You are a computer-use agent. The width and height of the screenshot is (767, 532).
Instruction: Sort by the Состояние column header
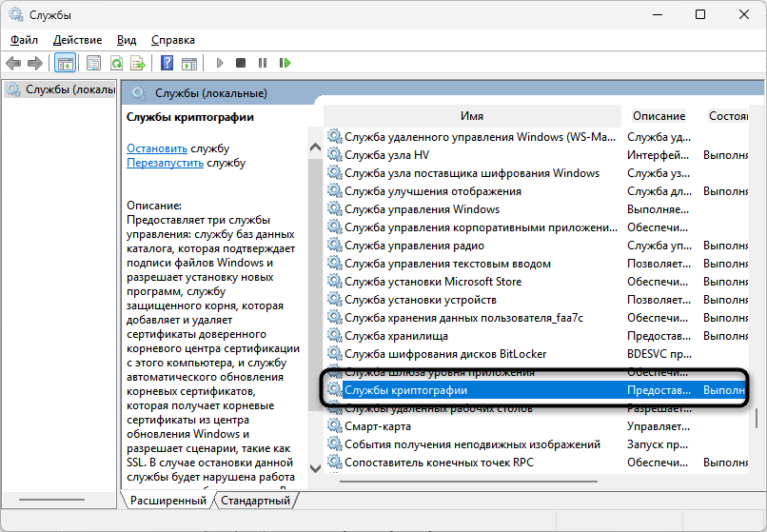coord(728,116)
